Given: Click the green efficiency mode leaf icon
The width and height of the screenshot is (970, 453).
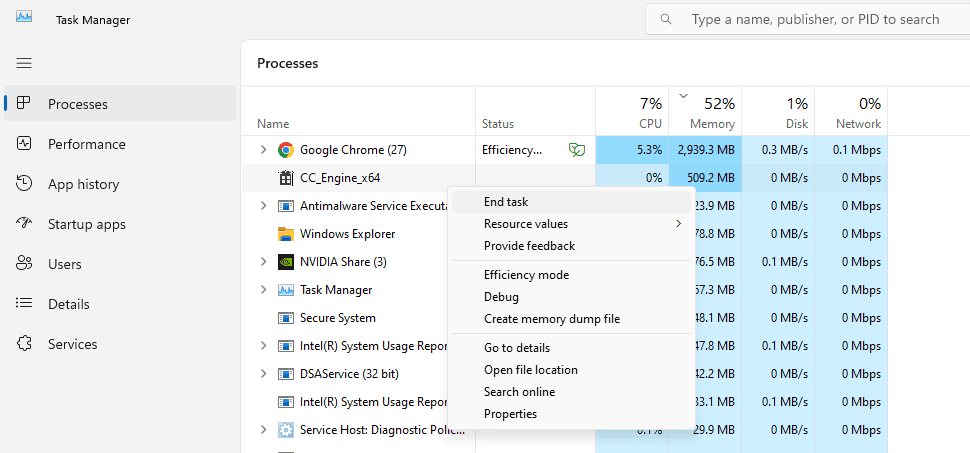Looking at the screenshot, I should point(577,150).
